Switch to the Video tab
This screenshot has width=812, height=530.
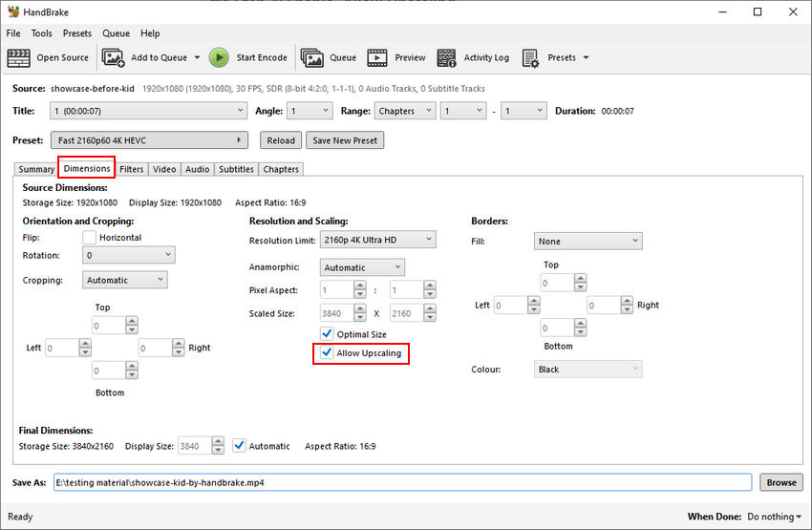[164, 169]
